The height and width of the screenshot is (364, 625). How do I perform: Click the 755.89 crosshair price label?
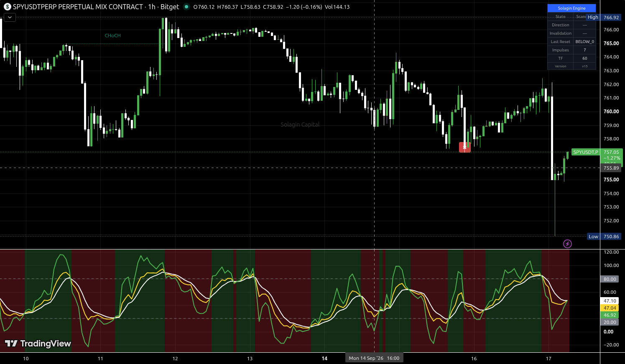611,168
